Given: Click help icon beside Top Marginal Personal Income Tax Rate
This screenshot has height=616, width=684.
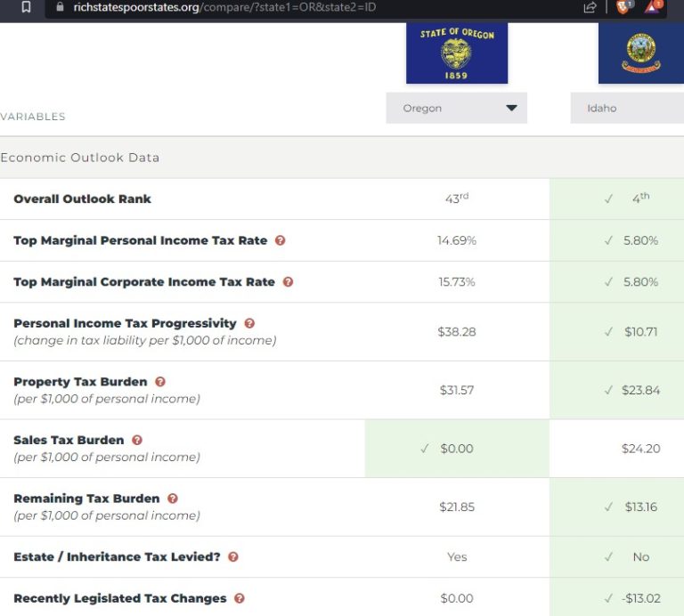Looking at the screenshot, I should [281, 240].
